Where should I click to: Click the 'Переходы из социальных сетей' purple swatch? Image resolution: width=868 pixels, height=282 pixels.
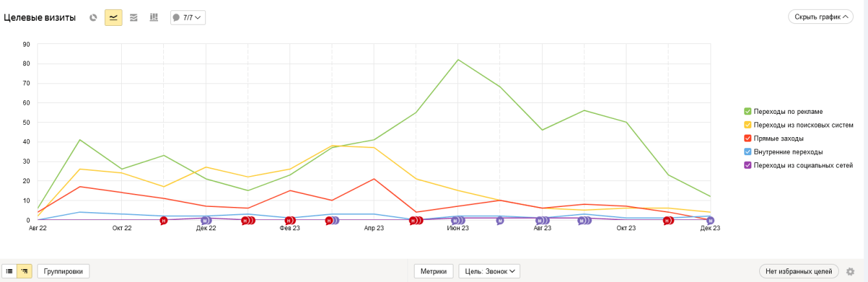(x=748, y=166)
